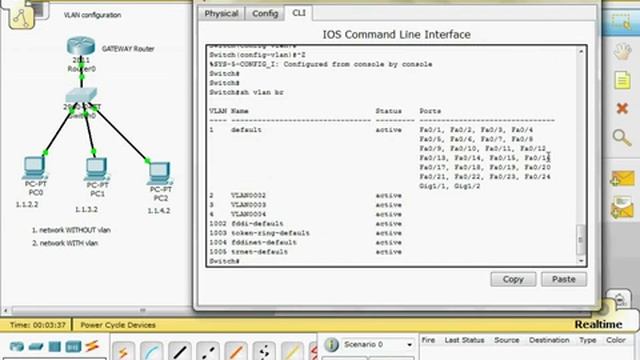Open the Scenario 0 dropdown
This screenshot has width=640, height=360.
378,345
